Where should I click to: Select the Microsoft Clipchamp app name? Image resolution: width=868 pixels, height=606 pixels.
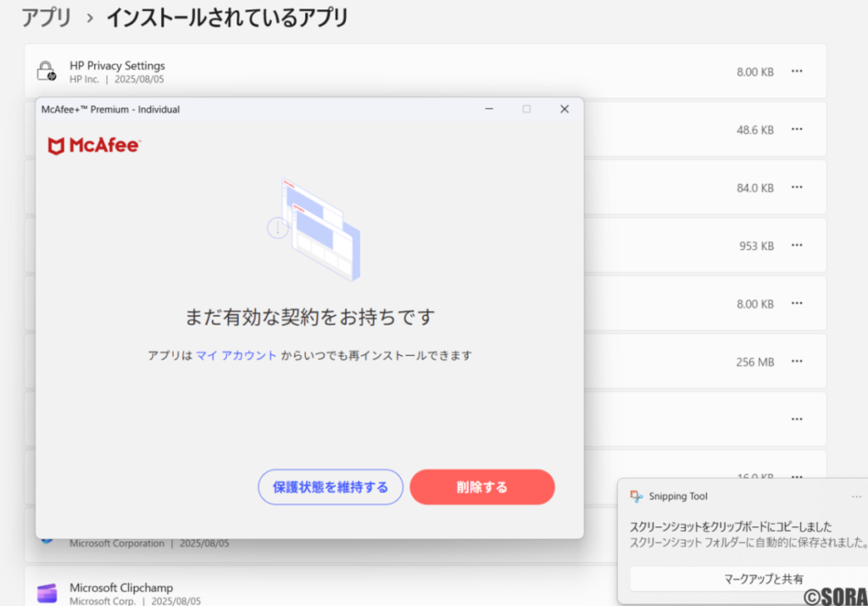(x=121, y=587)
